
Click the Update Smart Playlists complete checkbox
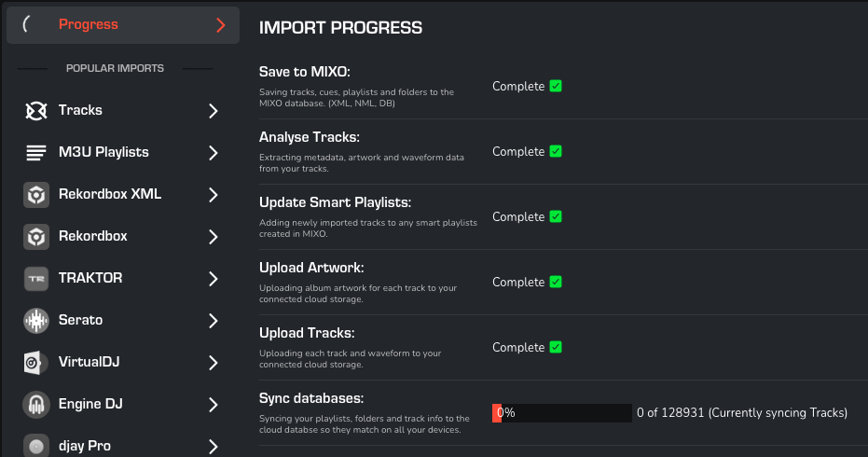[x=556, y=217]
